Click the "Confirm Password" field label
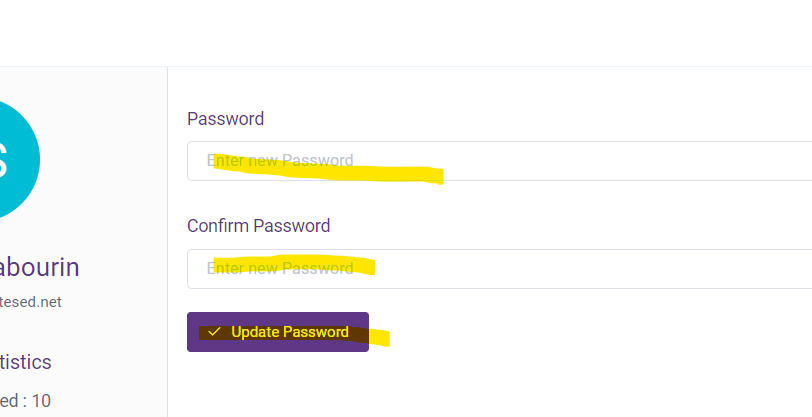Image resolution: width=812 pixels, height=417 pixels. [x=258, y=226]
